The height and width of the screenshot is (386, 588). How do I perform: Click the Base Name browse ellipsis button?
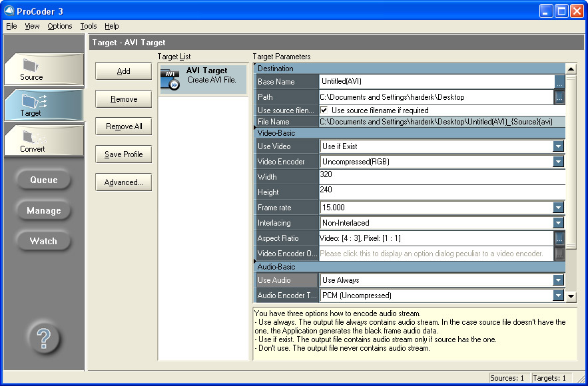(559, 82)
